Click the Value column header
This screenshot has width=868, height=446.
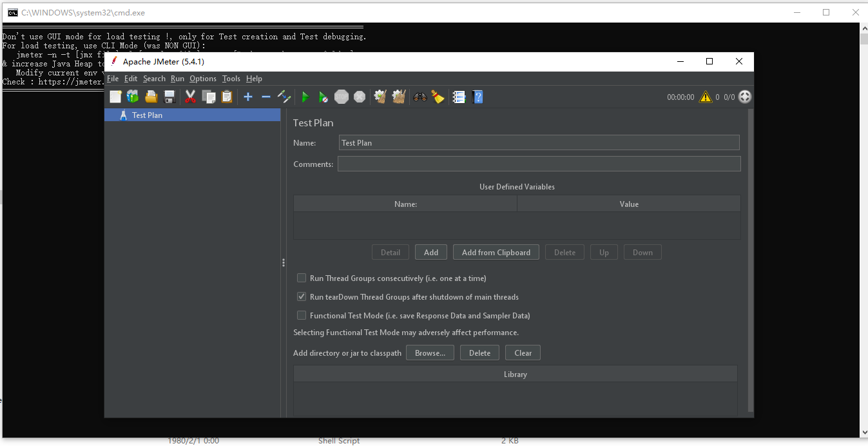(x=629, y=204)
